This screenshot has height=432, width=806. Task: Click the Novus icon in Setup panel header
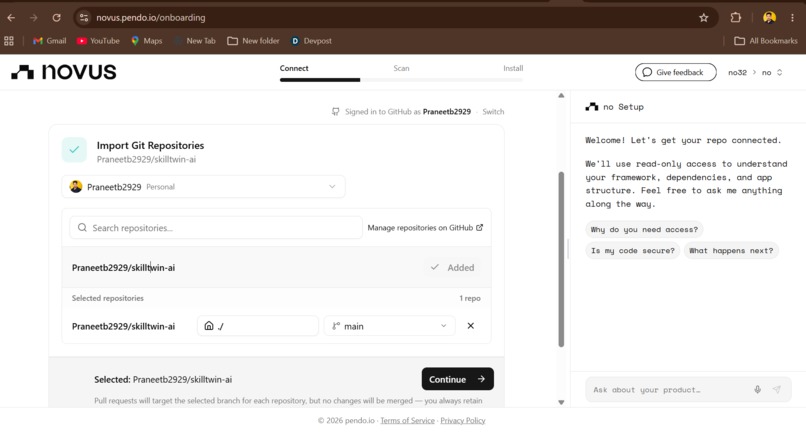pos(592,106)
